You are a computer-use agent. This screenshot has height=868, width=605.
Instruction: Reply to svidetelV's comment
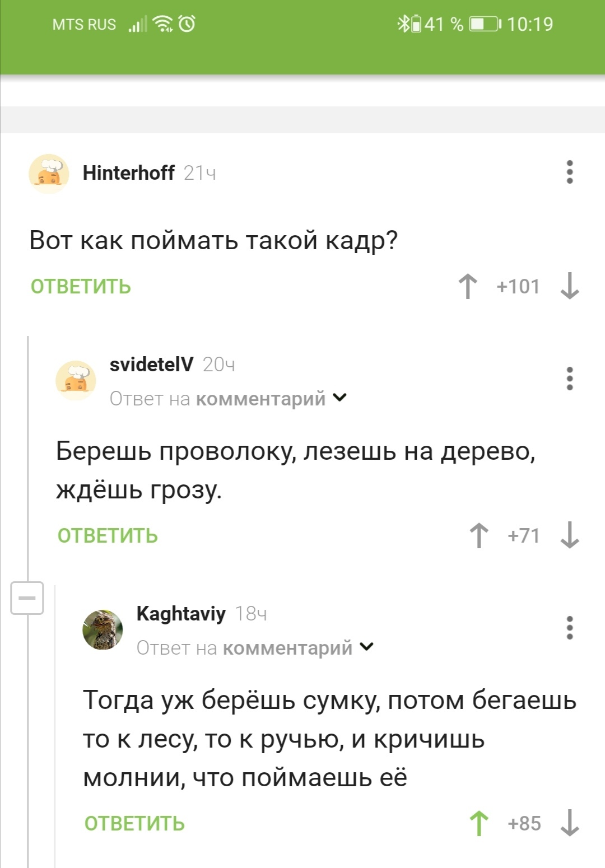[108, 536]
